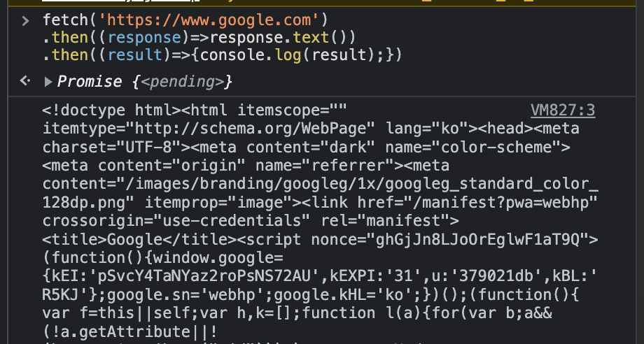Click the line ".then((response)=>response.text())"

pyautogui.click(x=199, y=37)
